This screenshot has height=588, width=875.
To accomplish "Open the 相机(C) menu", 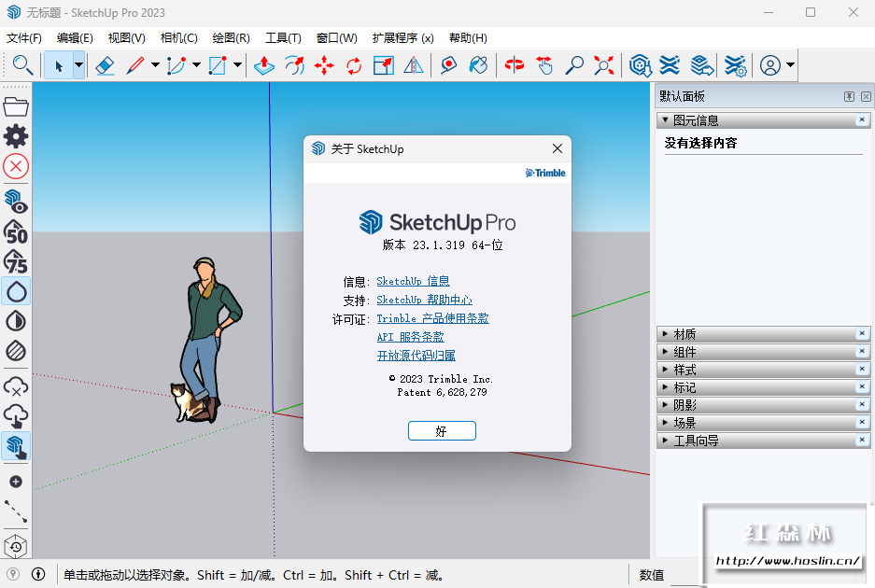I will [178, 38].
